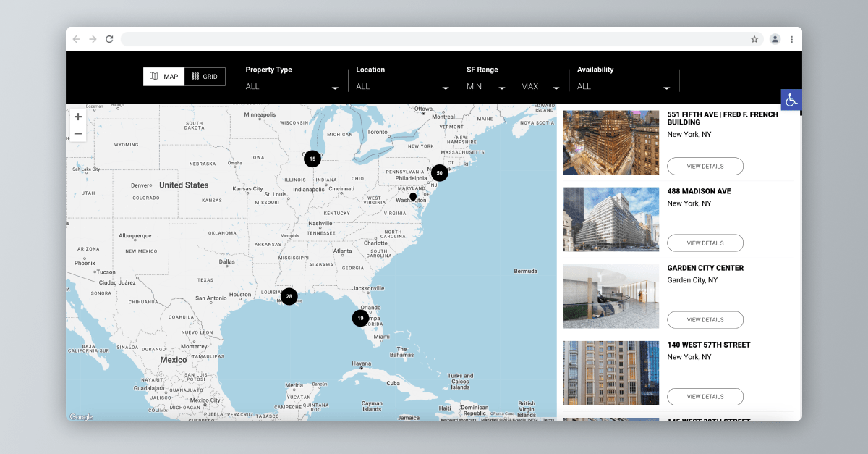Viewport: 868px width, 454px height.
Task: View details for 488 Madison Ave
Action: click(705, 243)
